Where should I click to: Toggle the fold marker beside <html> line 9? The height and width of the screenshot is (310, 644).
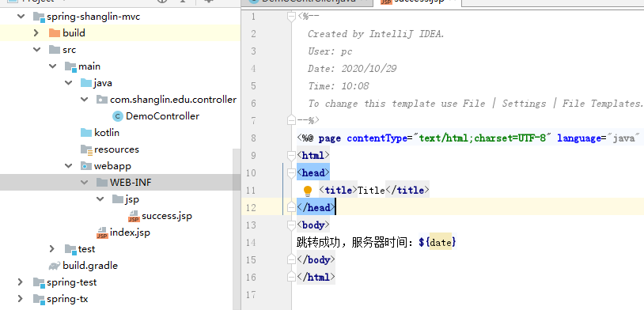coord(292,156)
